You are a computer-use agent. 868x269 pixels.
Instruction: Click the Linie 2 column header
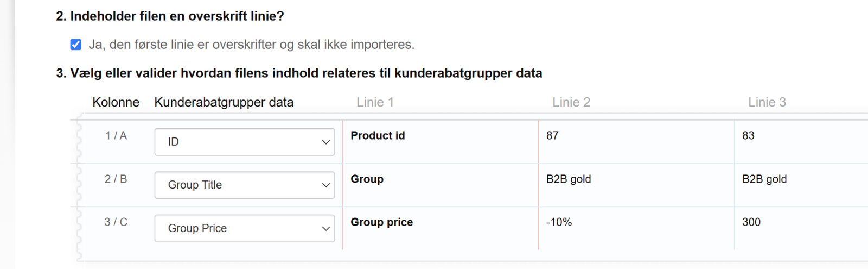571,102
